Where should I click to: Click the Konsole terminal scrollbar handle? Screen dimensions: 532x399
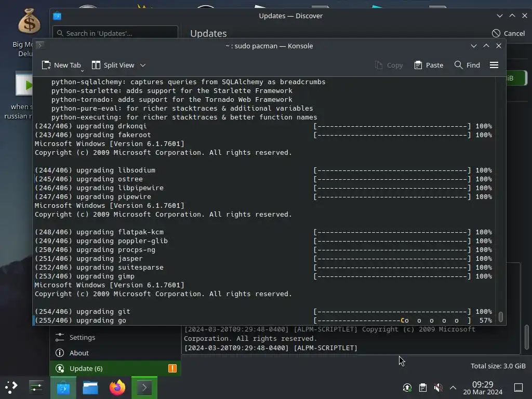click(x=501, y=316)
